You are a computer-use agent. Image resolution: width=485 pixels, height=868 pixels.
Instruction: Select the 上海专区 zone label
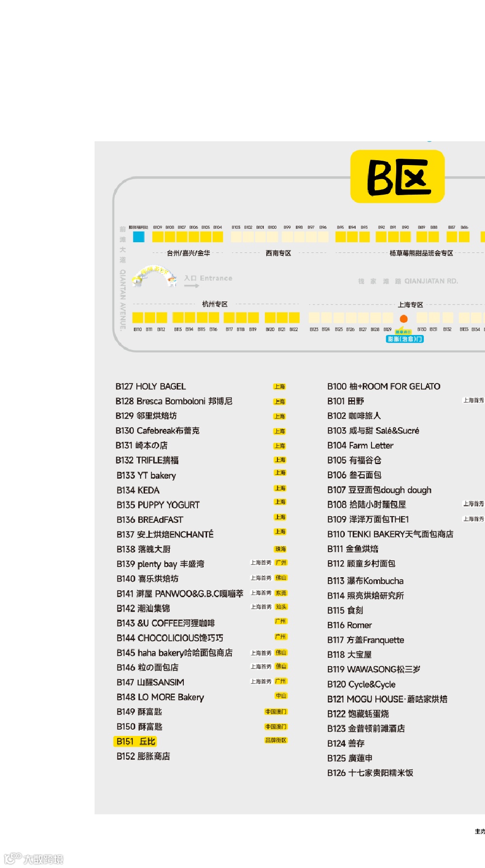point(410,304)
